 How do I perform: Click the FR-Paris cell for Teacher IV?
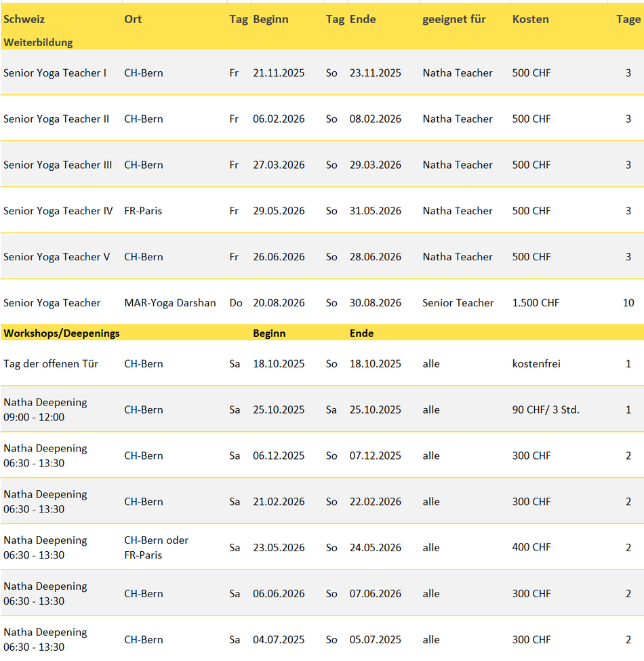143,211
